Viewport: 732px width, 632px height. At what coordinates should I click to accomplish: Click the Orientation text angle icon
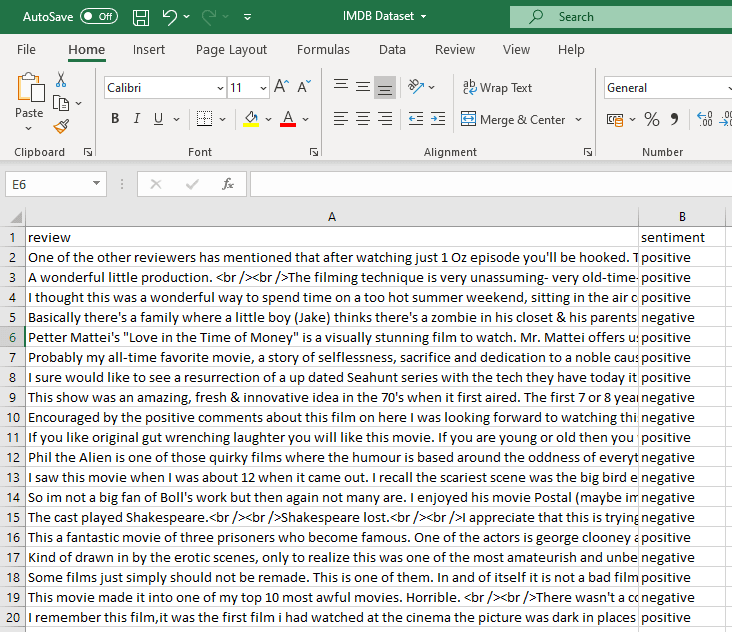(415, 87)
